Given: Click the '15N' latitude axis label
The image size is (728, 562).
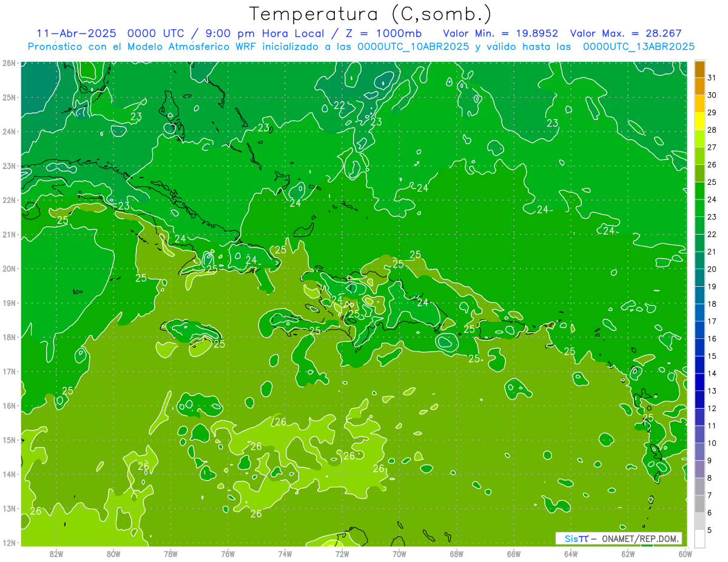Looking at the screenshot, I should 9,440.
